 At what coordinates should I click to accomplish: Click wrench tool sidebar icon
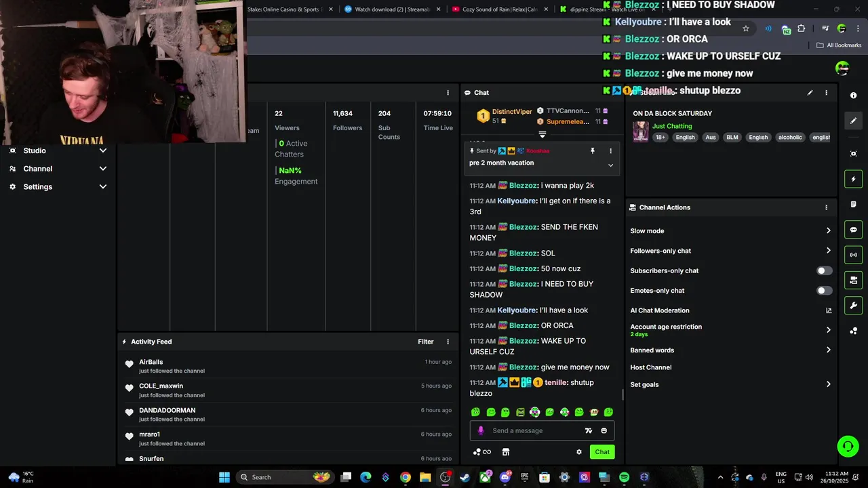(x=854, y=305)
